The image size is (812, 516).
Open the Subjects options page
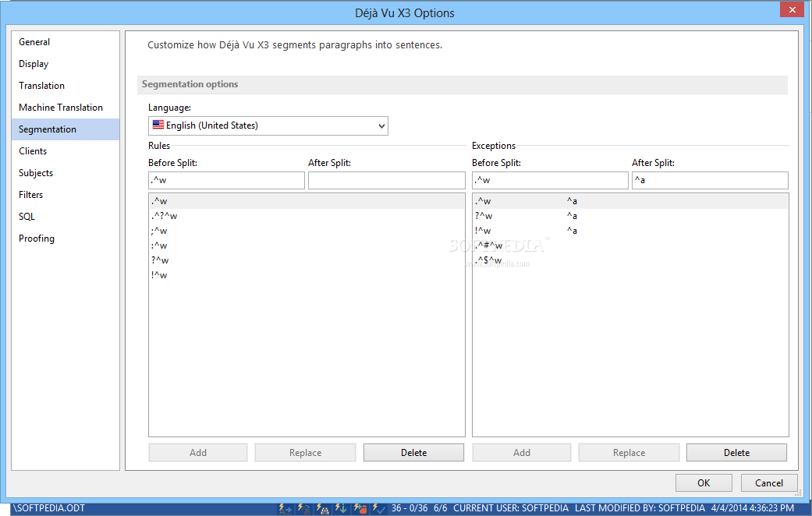point(66,173)
